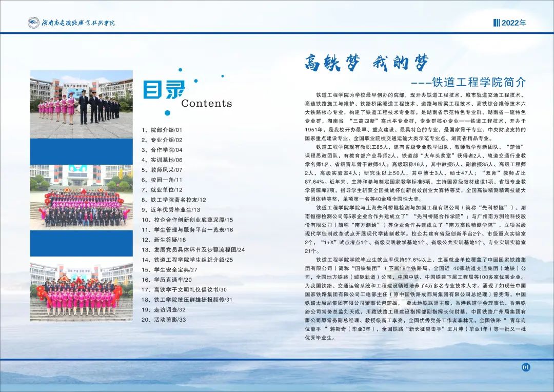Click the page number 01 badge
This screenshot has width=554, height=392.
pos(526,367)
